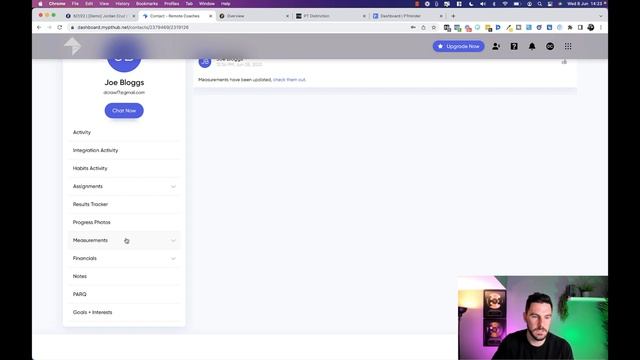Image resolution: width=640 pixels, height=360 pixels.
Task: Open the Bookmarks menu
Action: (147, 4)
